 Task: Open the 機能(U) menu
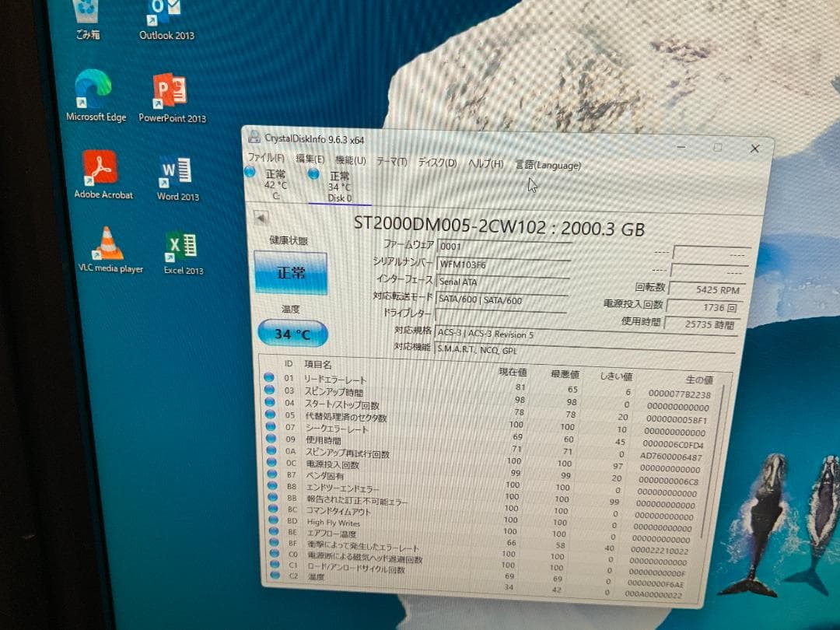pyautogui.click(x=351, y=160)
